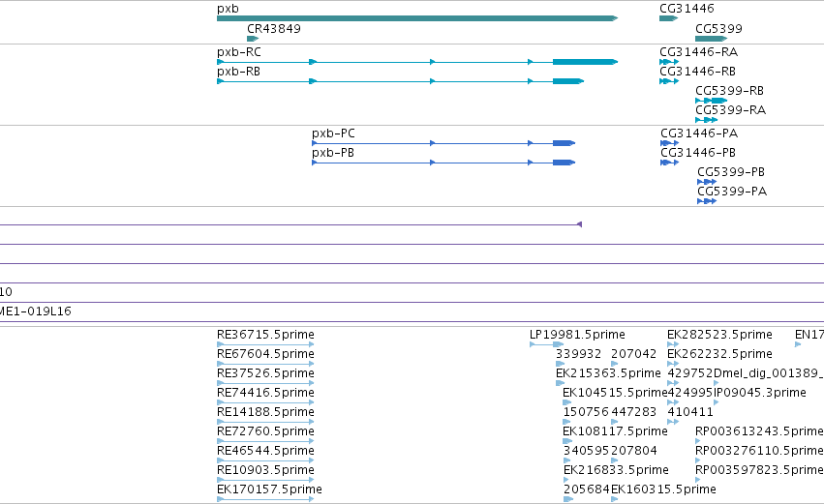Select the RE14188.5prime EST label
The width and height of the screenshot is (824, 504).
tap(265, 413)
